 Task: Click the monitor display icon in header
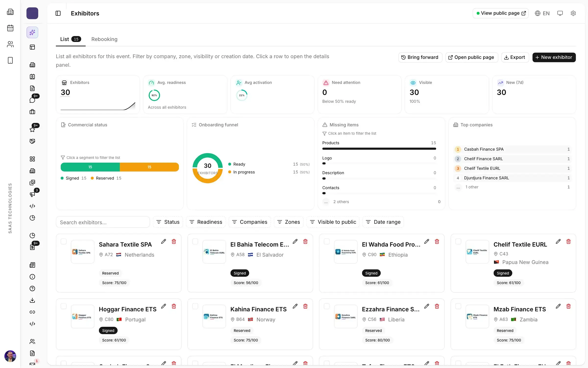click(x=560, y=13)
